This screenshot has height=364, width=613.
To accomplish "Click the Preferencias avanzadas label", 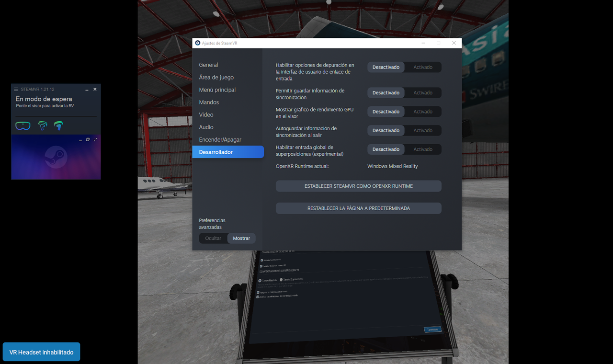I will [x=212, y=224].
